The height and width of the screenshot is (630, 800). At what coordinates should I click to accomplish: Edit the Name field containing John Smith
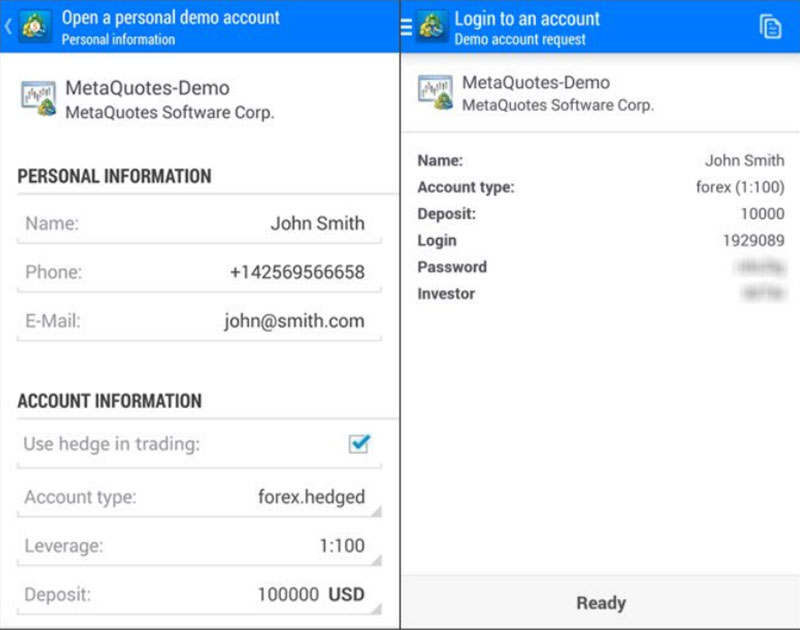[x=199, y=223]
